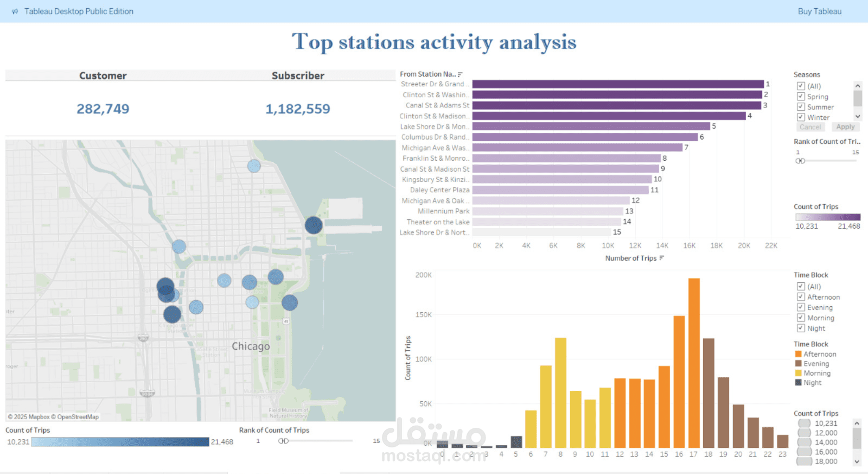Click the Cancel button in Seasons filter
Viewport: 868px width, 474px height.
point(810,127)
